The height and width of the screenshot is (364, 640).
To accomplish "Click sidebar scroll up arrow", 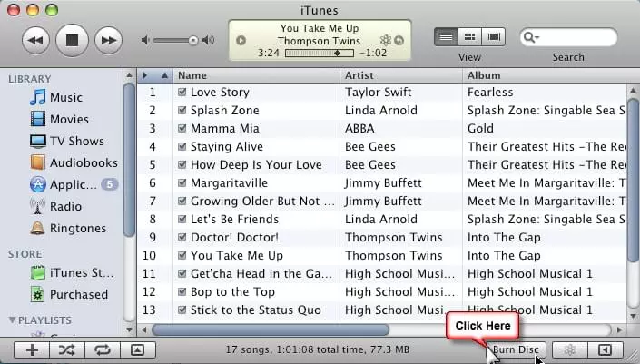I will tap(130, 75).
